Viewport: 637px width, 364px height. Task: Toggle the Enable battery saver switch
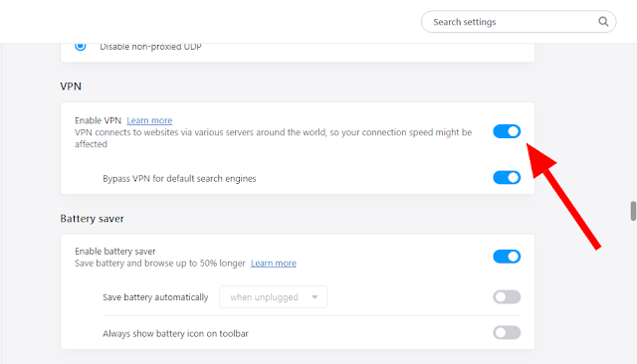507,257
